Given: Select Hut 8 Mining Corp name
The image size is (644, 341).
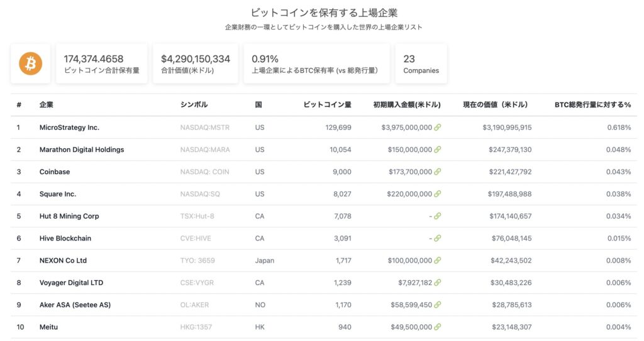Looking at the screenshot, I should point(69,216).
